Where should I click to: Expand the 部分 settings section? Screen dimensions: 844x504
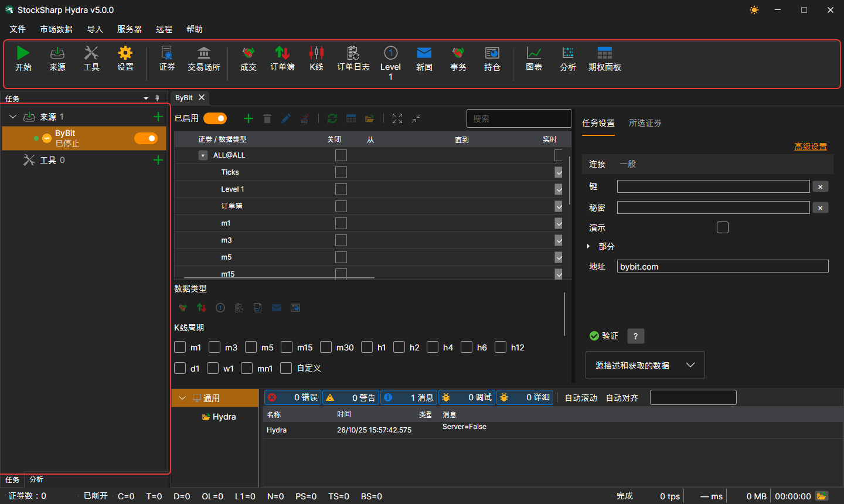588,246
